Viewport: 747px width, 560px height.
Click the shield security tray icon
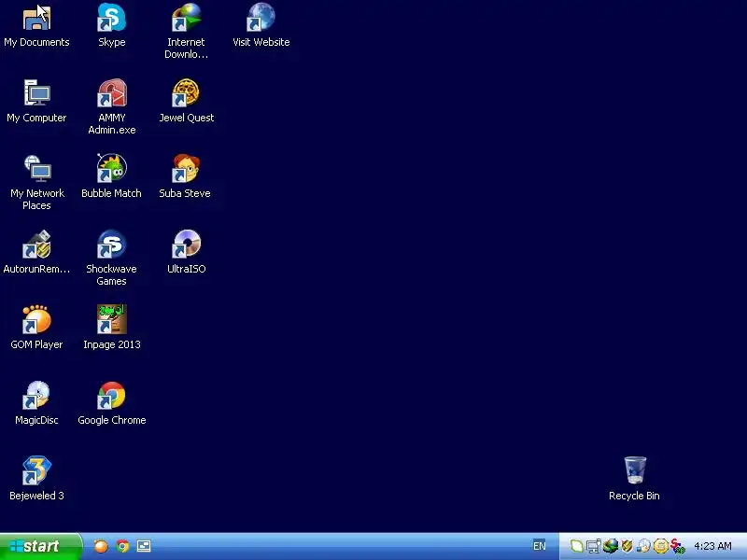click(627, 546)
